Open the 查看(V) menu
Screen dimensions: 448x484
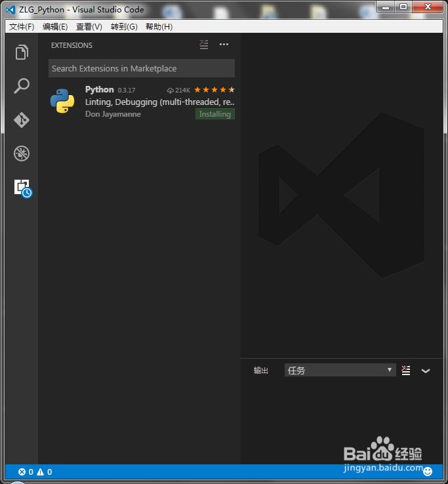pyautogui.click(x=89, y=27)
